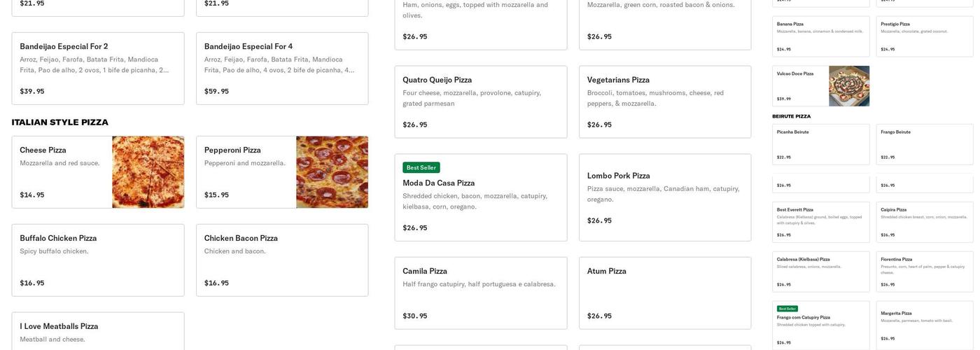Click the Pepperoni Pizza photo thumbnail

pos(332,172)
